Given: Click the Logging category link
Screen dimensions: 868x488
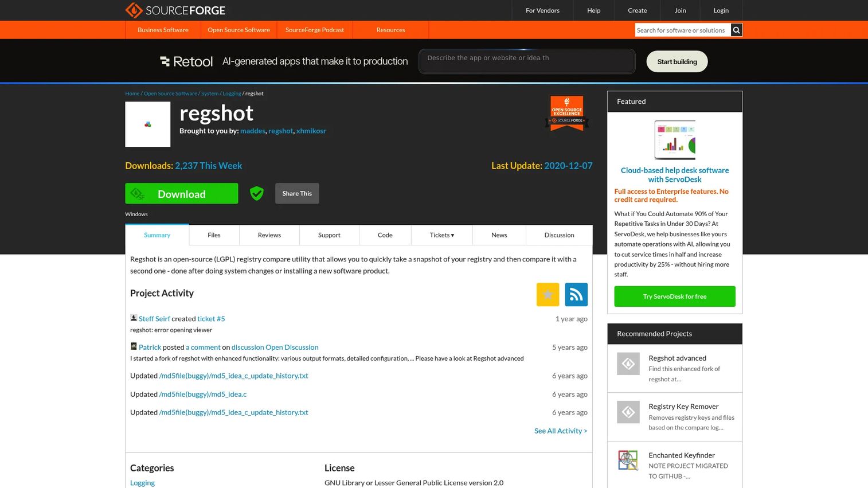Looking at the screenshot, I should pos(142,483).
